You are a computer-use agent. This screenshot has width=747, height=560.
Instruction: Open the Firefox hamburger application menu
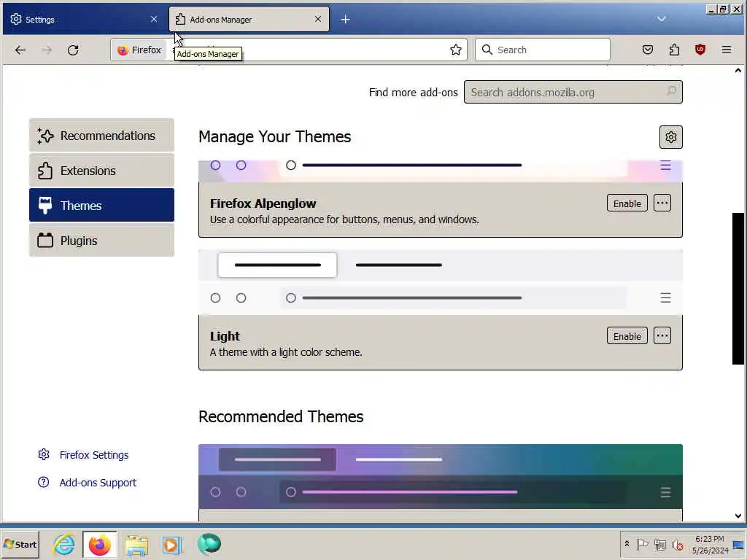tap(726, 50)
